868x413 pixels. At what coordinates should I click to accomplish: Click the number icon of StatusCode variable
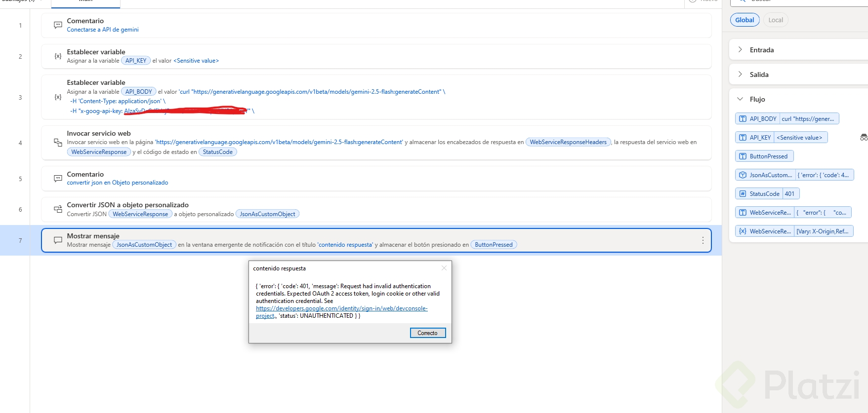743,194
